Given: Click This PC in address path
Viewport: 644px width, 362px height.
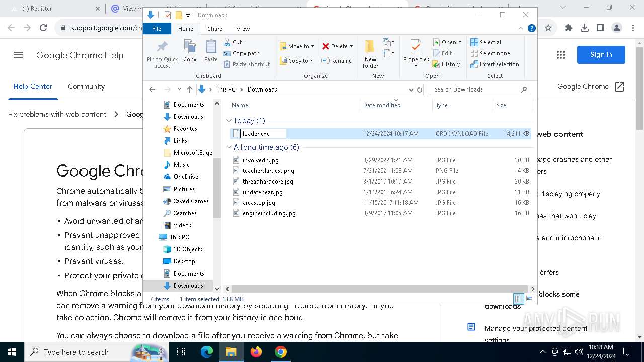Looking at the screenshot, I should (226, 89).
